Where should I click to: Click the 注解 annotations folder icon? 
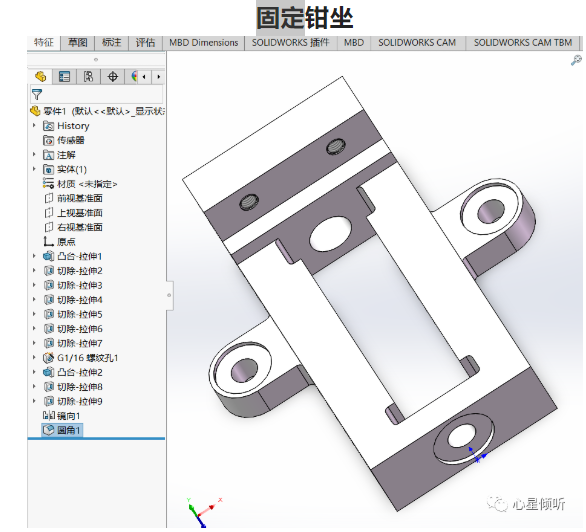tap(48, 155)
